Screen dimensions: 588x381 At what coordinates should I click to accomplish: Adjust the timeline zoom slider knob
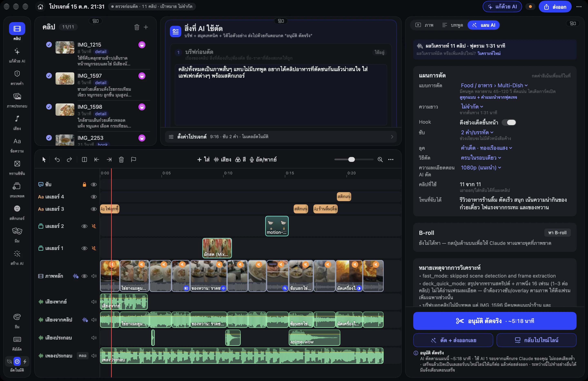[351, 160]
